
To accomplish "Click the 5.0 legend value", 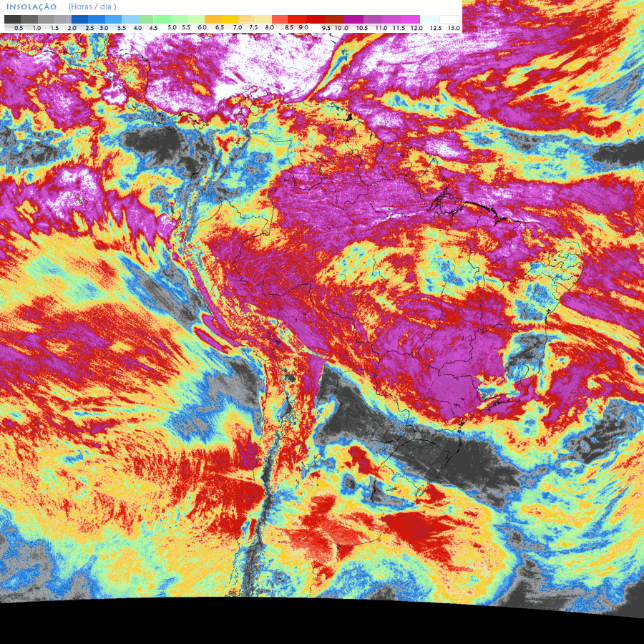I will tap(172, 27).
